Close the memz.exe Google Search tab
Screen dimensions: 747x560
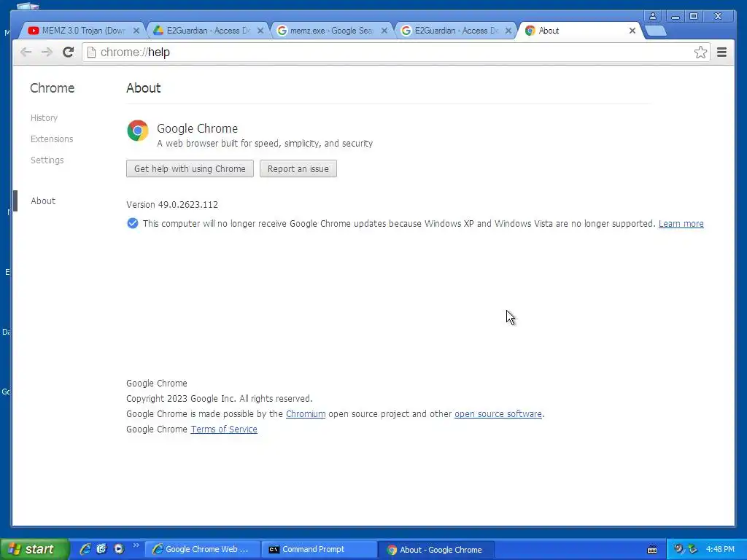(x=384, y=31)
